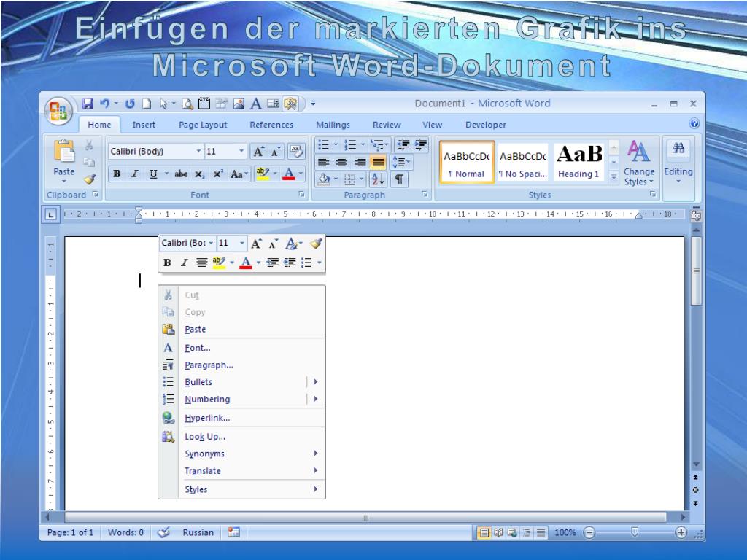The height and width of the screenshot is (560, 747).
Task: Apply the Heading 1 style
Action: click(x=578, y=163)
